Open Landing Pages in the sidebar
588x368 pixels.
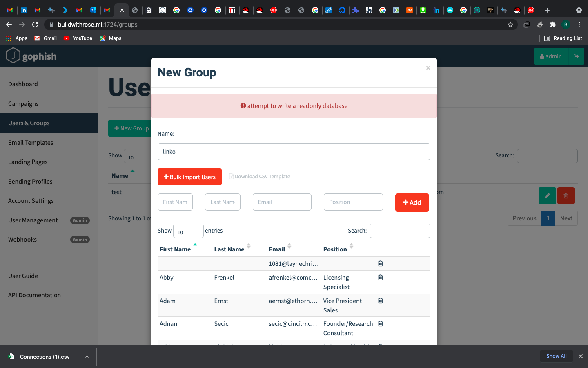tap(28, 162)
